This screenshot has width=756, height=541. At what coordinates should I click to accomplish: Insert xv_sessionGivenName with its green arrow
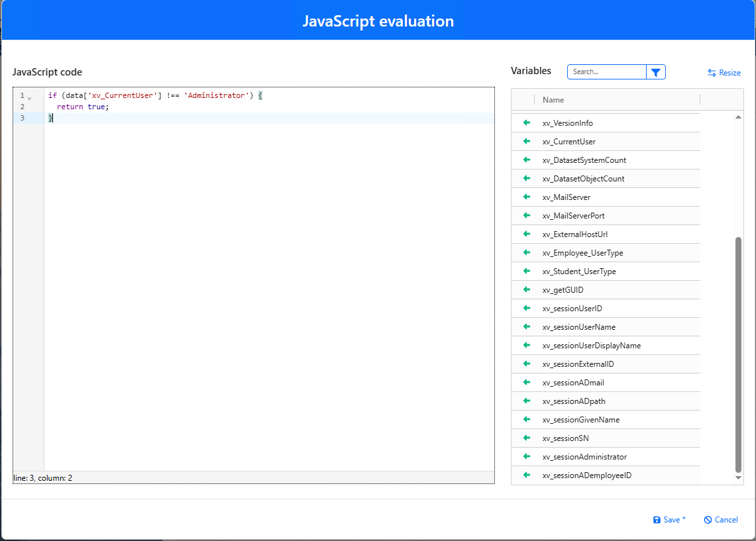pos(527,420)
